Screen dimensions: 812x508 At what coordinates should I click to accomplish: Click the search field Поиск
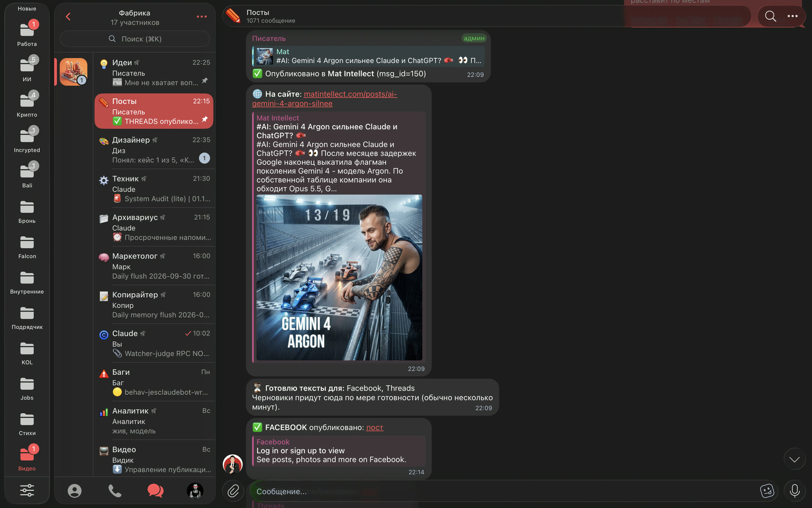(135, 39)
